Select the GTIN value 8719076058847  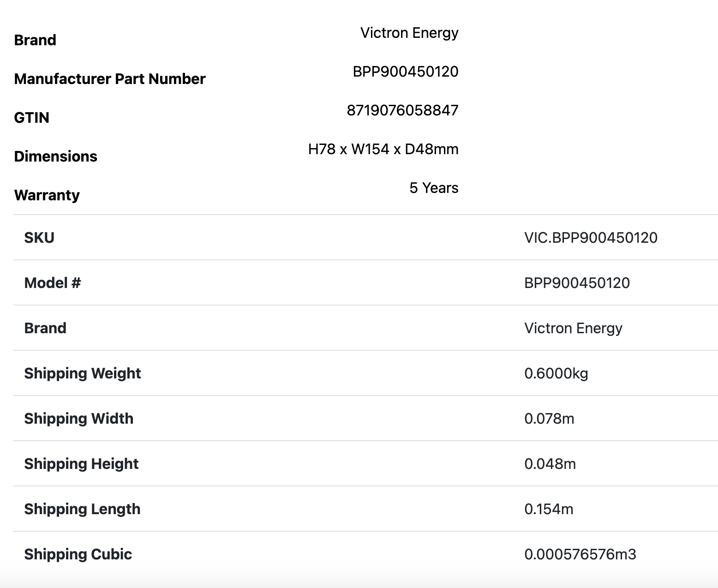point(402,110)
